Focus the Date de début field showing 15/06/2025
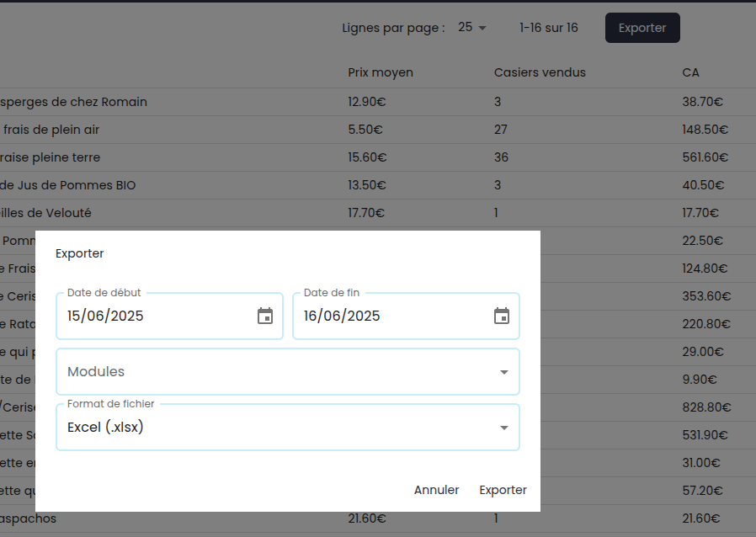This screenshot has height=537, width=756. click(x=152, y=316)
